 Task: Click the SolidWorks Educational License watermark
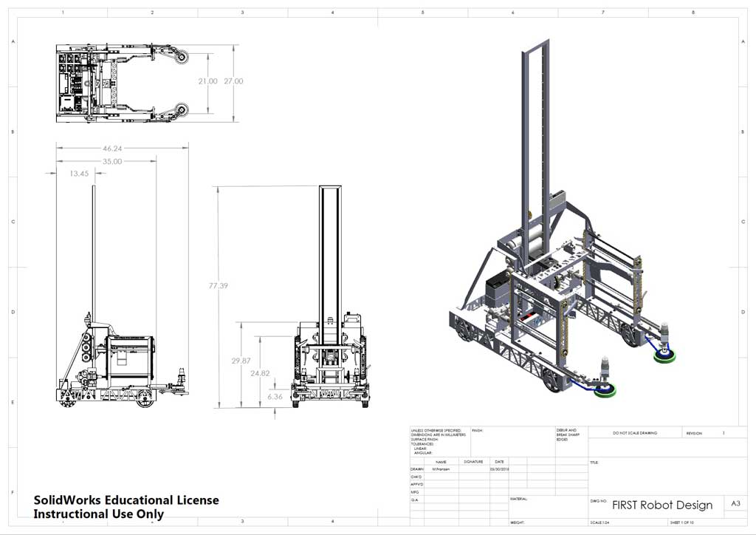pyautogui.click(x=126, y=507)
